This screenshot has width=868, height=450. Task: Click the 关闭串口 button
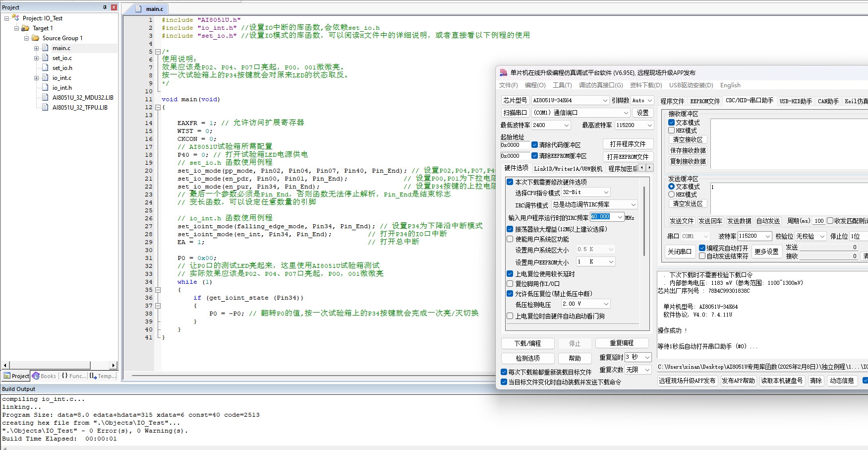pyautogui.click(x=679, y=252)
